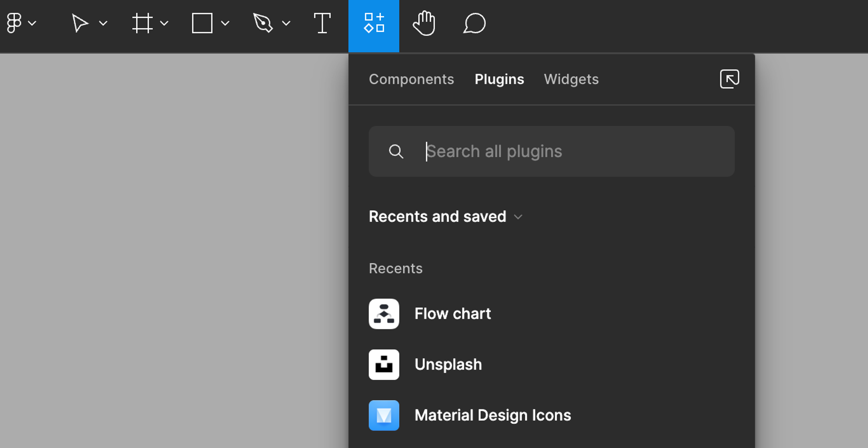This screenshot has width=868, height=448.
Task: Select the Pen tool
Action: tap(263, 23)
